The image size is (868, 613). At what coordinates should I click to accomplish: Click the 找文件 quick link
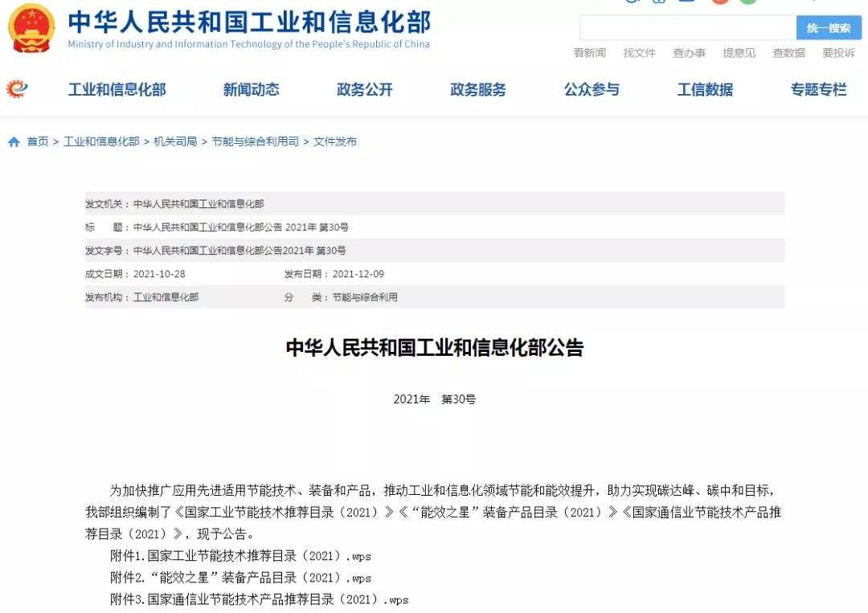tap(639, 53)
